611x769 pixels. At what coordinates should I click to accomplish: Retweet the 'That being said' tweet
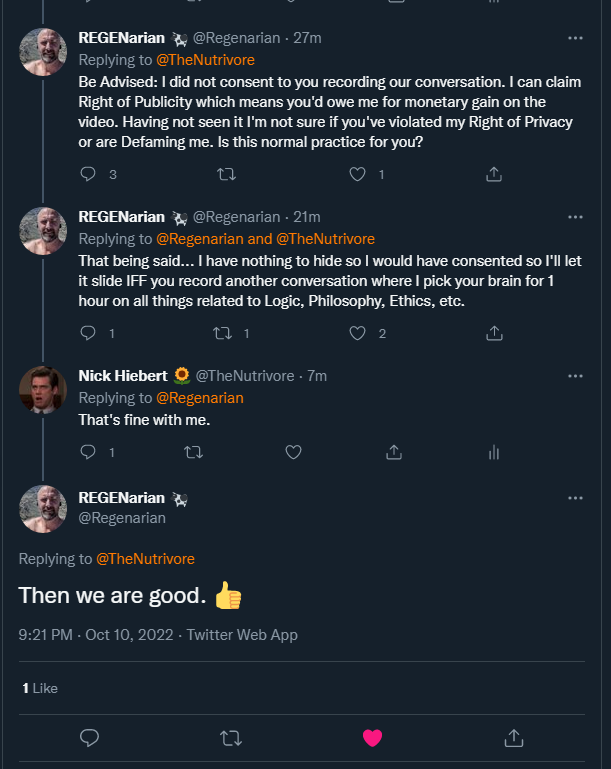[x=222, y=333]
